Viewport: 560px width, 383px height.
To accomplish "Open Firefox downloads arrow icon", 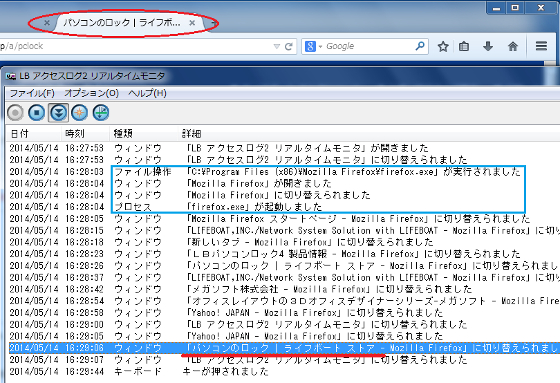I will click(x=488, y=46).
